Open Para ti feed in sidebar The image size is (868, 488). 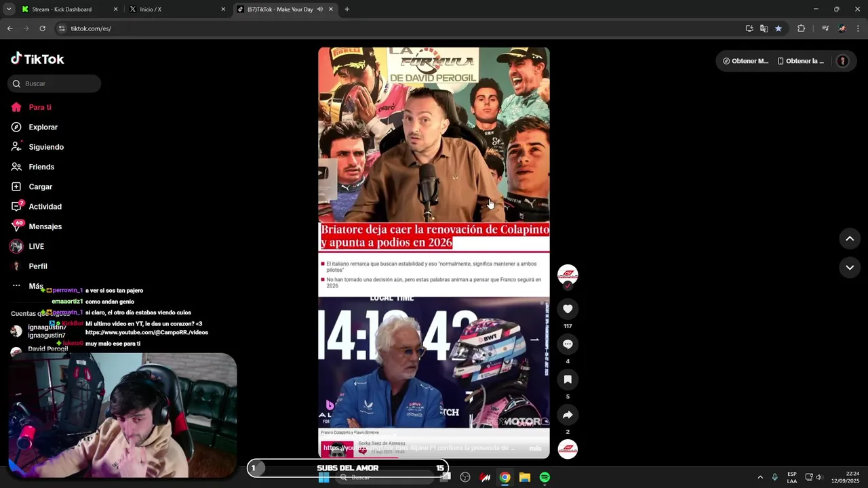[x=31, y=107]
